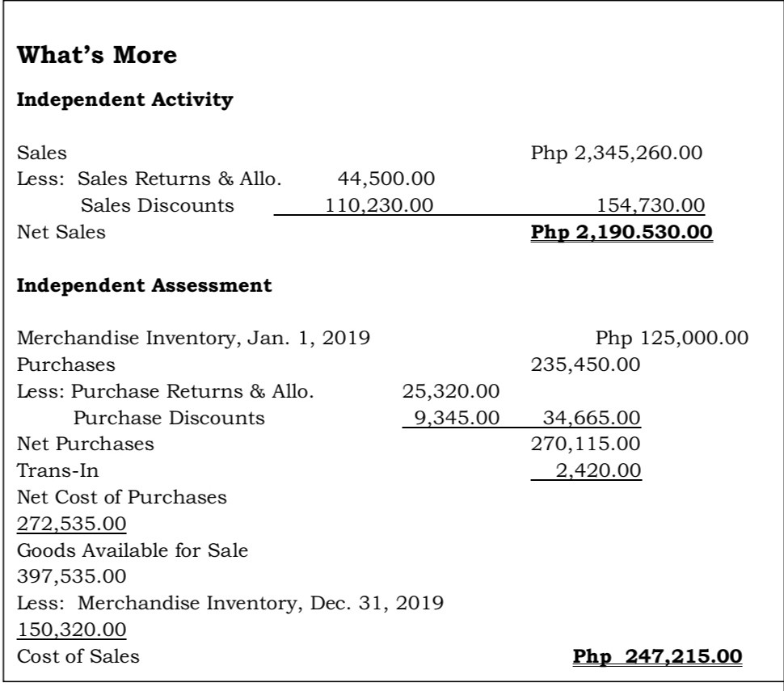This screenshot has height=691, width=784.
Task: Select the total deductions figure 154,730.00
Action: point(651,205)
